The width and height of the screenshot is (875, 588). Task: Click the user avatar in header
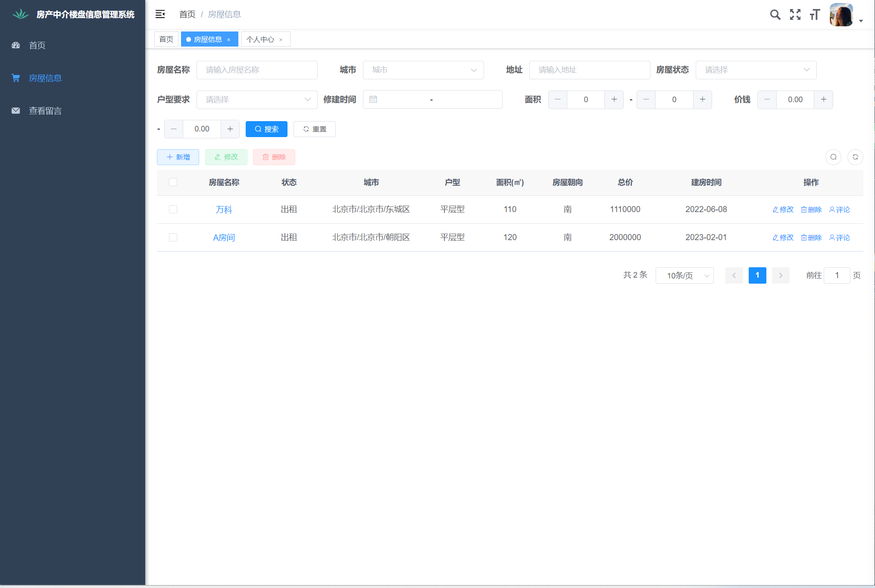click(x=841, y=15)
